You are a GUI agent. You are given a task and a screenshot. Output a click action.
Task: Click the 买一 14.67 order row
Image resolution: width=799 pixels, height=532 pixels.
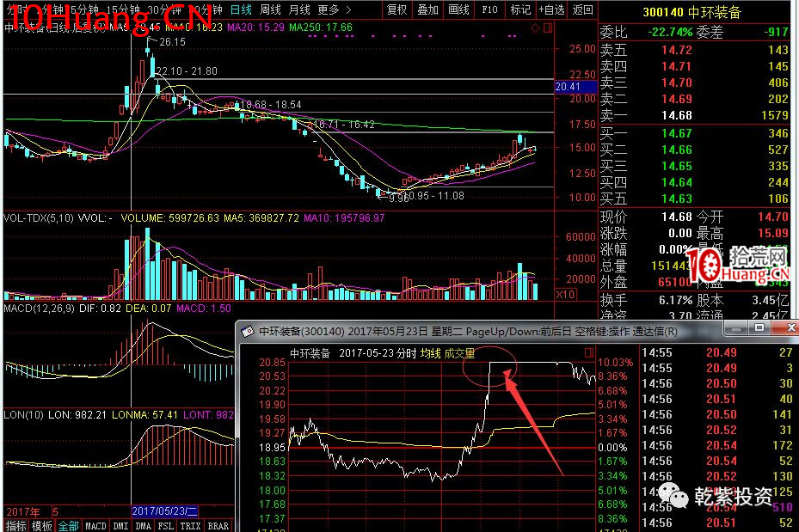[694, 133]
